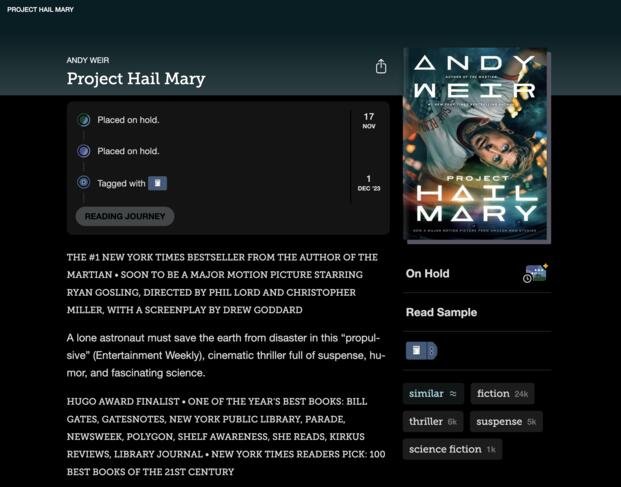Click the Tagged with timeline circle icon
Image resolution: width=621 pixels, height=487 pixels.
(x=84, y=183)
